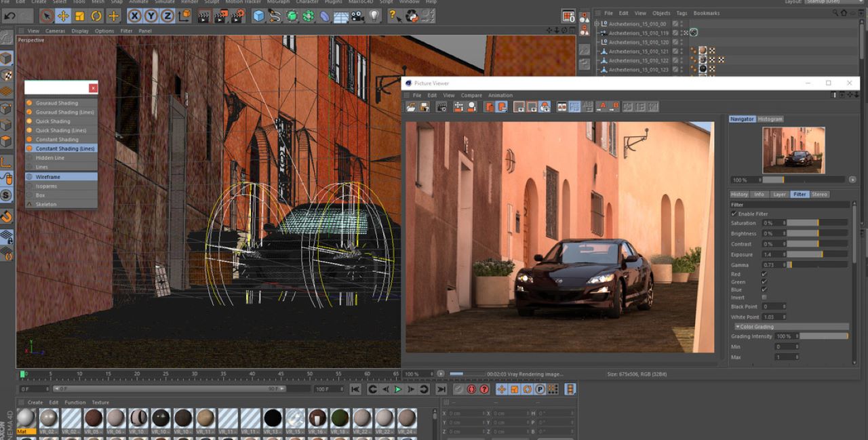Click the Navigator render preview thumbnail
The height and width of the screenshot is (440, 868).
point(793,150)
